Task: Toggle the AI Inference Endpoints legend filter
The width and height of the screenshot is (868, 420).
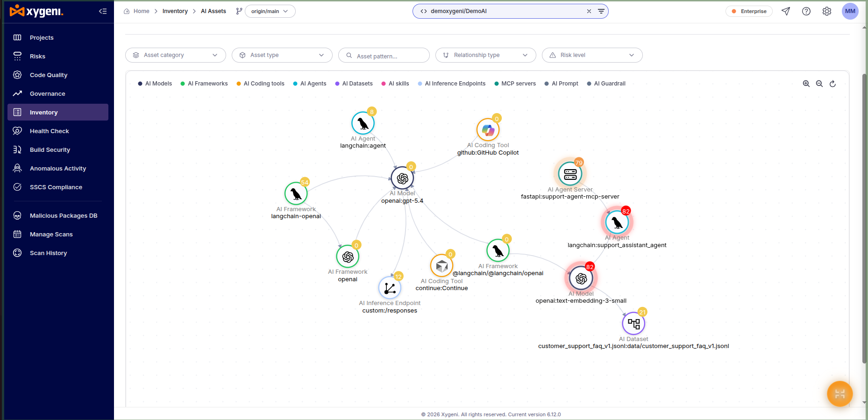Action: click(451, 84)
